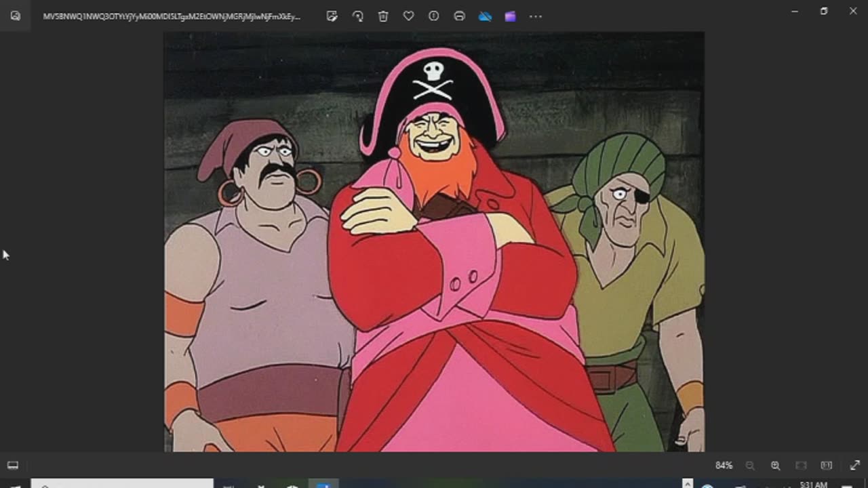This screenshot has width=868, height=488.
Task: Toggle the filmstrip view at bottom-left
Action: [x=13, y=466]
